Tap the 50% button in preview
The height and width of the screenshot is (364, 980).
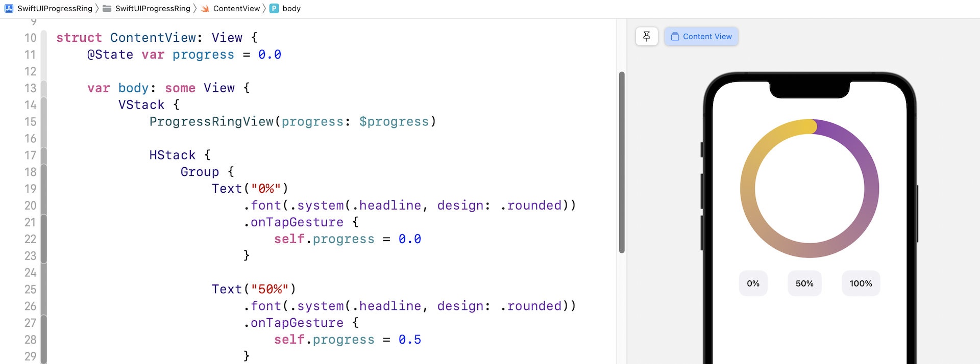tap(804, 283)
